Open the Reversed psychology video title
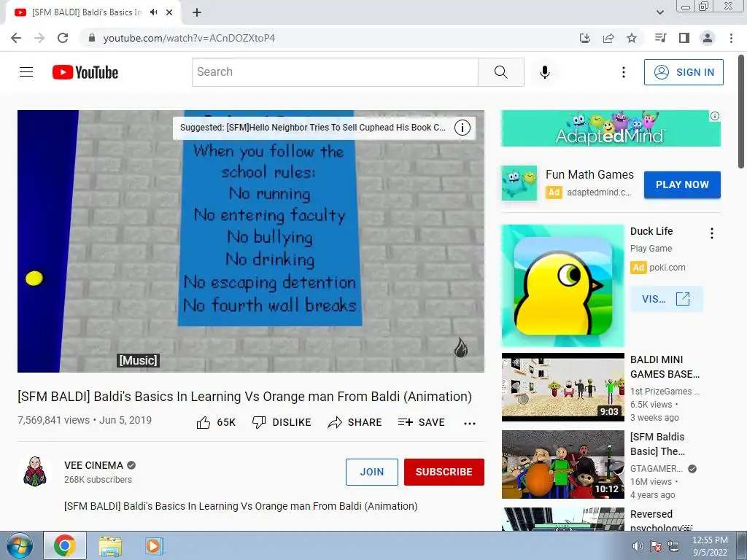Screen dimensions: 747x560 coord(660,521)
